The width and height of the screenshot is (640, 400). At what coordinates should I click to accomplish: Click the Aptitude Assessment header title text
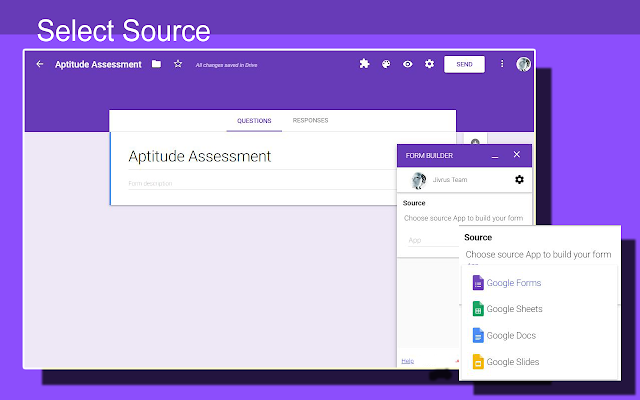point(98,64)
